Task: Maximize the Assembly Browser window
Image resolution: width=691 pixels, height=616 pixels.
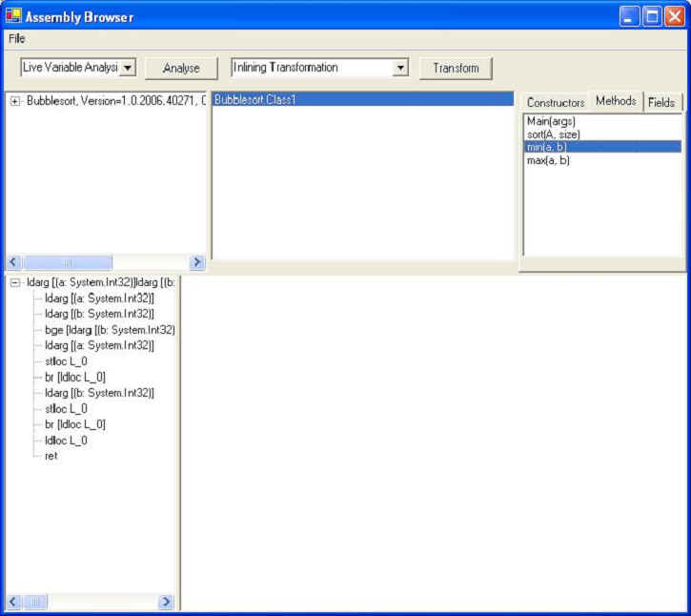Action: click(652, 16)
